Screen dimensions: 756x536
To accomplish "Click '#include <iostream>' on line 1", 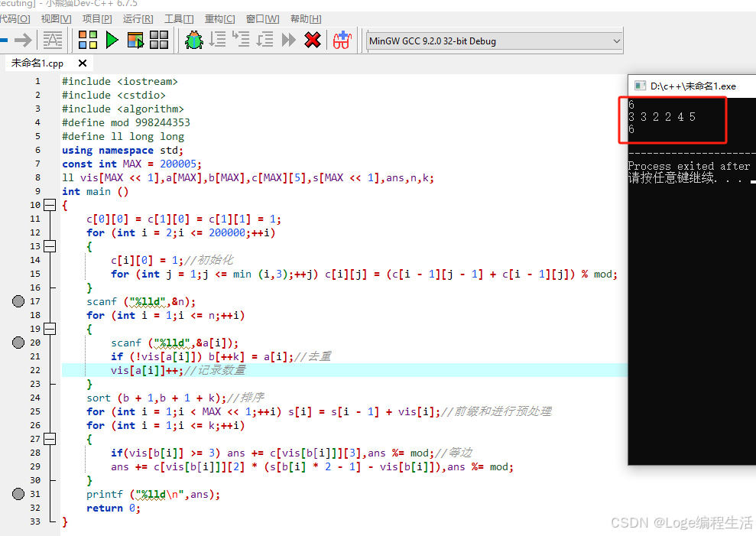I will coord(120,82).
